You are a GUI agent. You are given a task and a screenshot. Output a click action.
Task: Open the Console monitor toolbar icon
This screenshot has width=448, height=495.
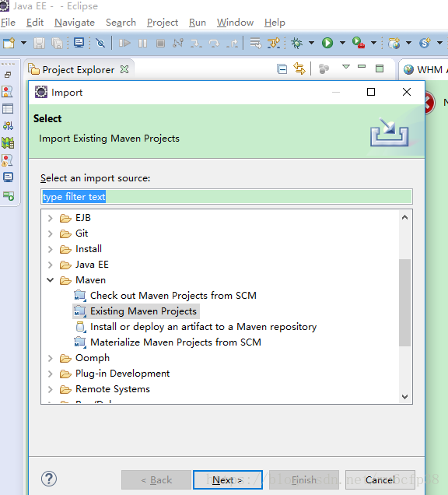[x=79, y=43]
